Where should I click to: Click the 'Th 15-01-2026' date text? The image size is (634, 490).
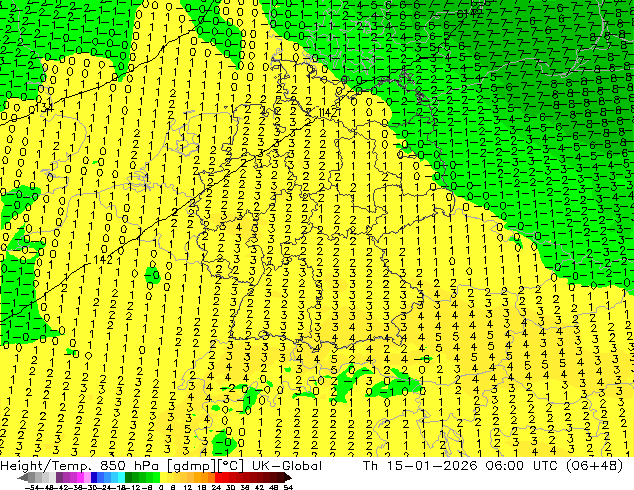(420, 465)
